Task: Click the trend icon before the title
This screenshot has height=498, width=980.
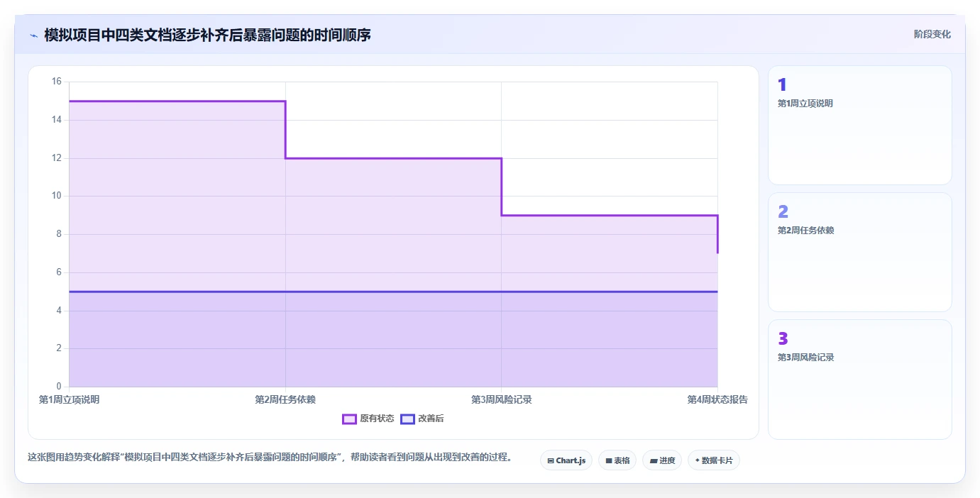Action: pos(33,35)
